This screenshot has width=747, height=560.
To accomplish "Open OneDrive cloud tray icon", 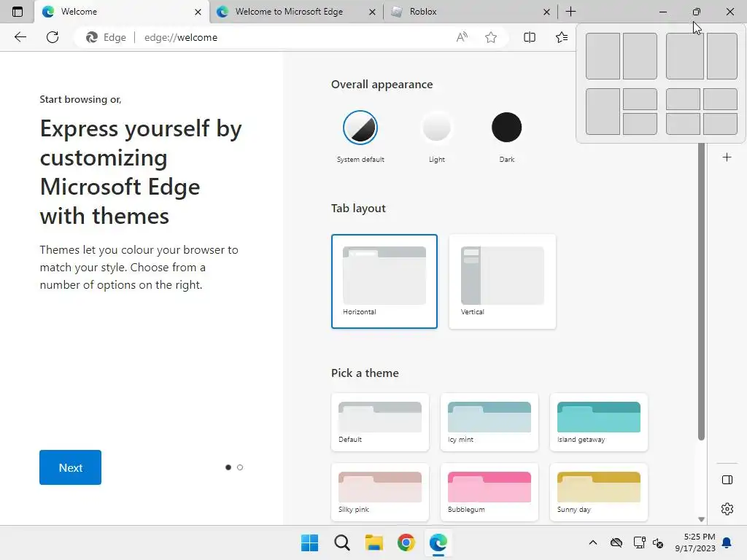I will click(x=616, y=542).
